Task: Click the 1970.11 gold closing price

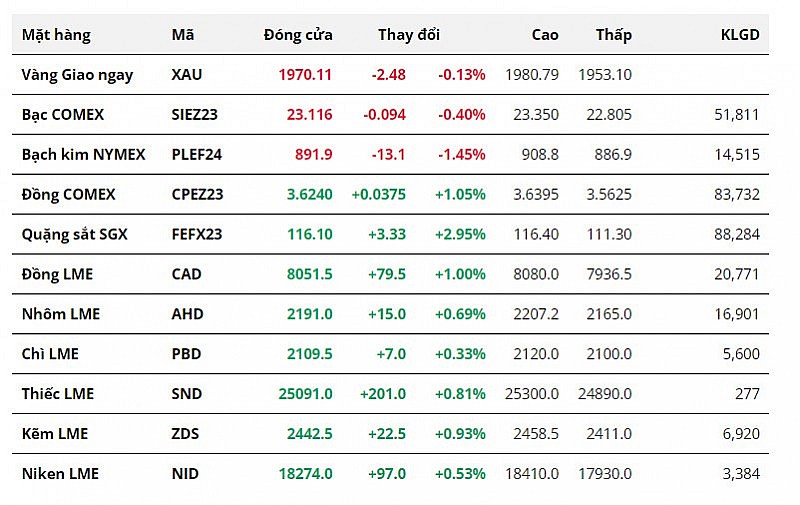Action: [x=306, y=75]
